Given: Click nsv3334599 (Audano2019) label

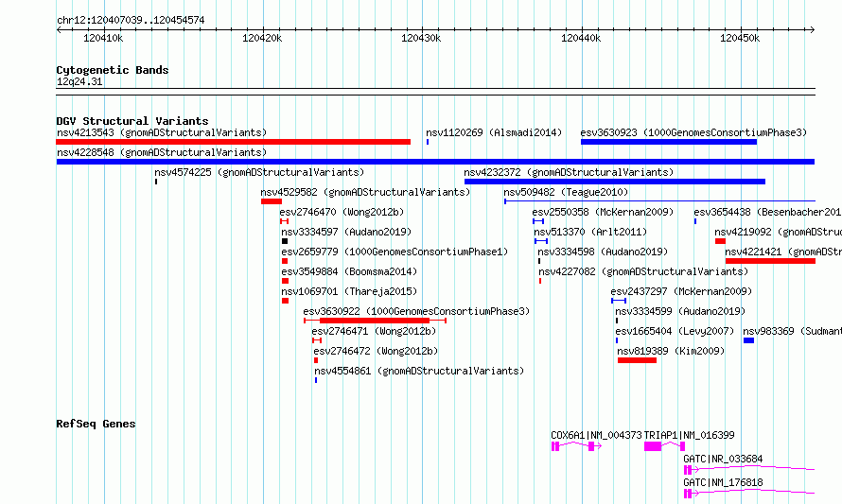Looking at the screenshot, I should (680, 311).
